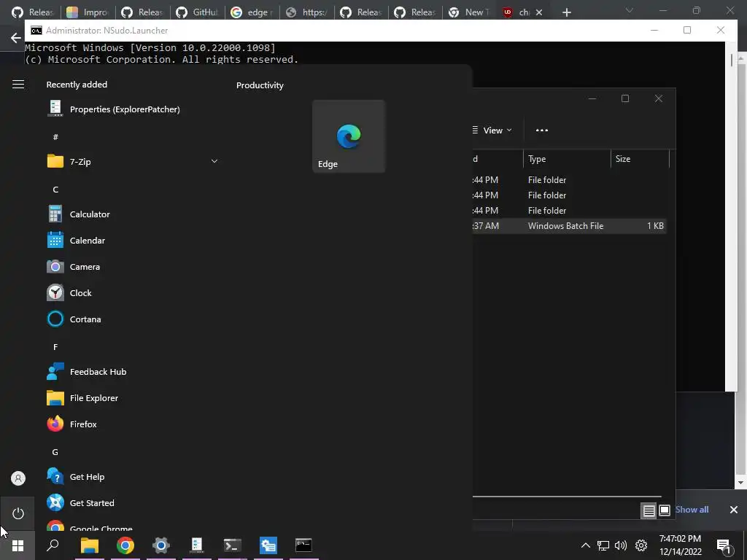Select the Windows Batch File row
Viewport: 747px width, 560px height.
pyautogui.click(x=569, y=226)
